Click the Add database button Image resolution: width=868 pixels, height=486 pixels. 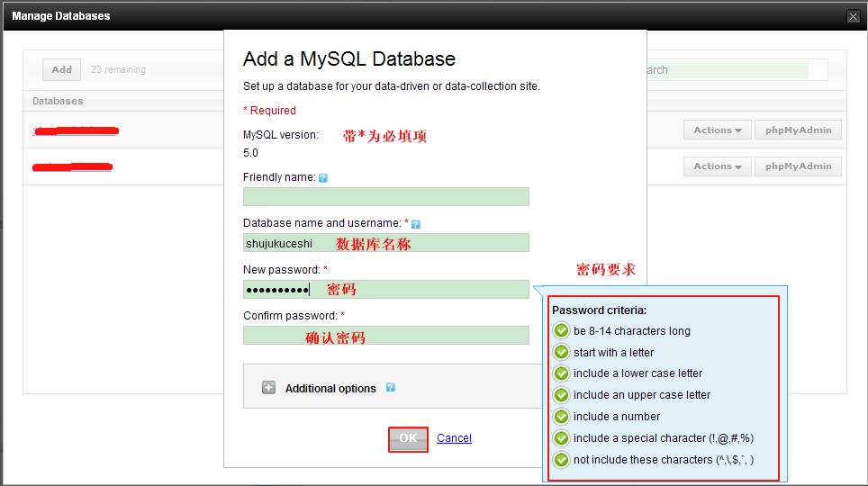(61, 69)
